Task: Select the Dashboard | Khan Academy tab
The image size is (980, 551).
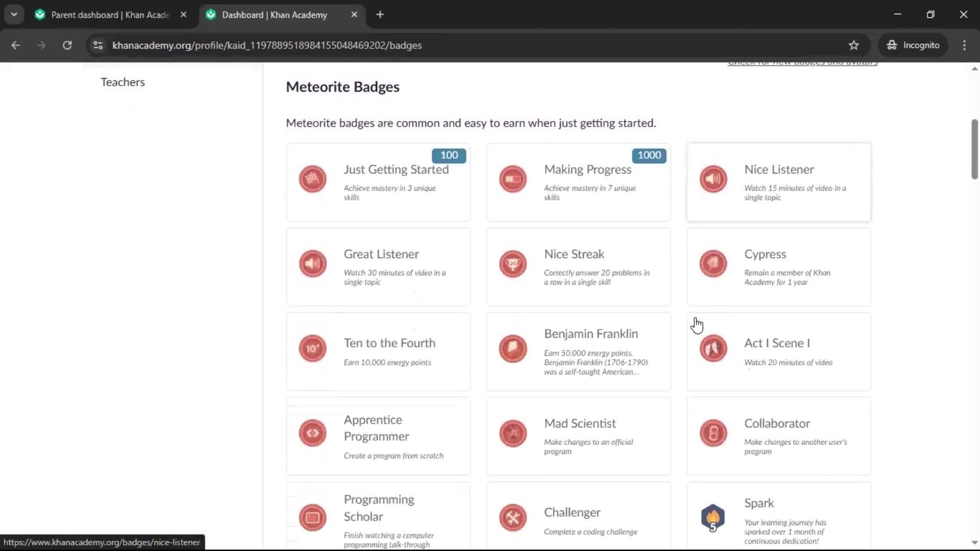Action: pyautogui.click(x=275, y=15)
